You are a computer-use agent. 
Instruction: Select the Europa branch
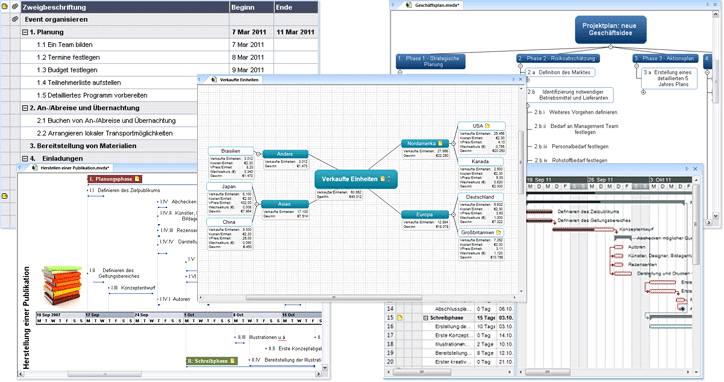tap(425, 215)
